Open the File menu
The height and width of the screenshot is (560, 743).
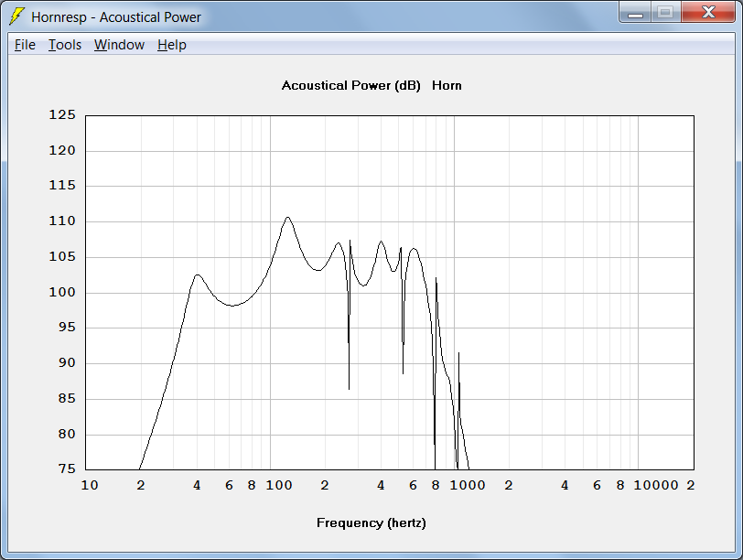25,45
